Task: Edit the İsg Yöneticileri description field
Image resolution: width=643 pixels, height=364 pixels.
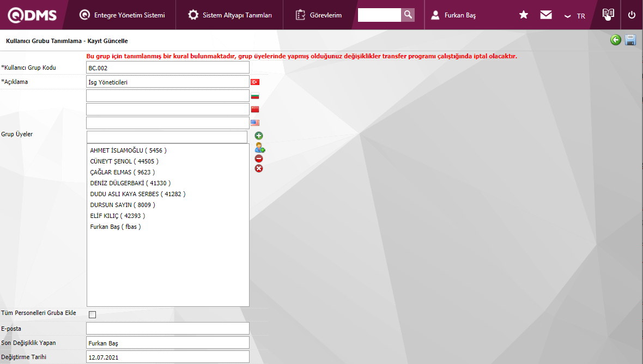Action: coord(168,82)
